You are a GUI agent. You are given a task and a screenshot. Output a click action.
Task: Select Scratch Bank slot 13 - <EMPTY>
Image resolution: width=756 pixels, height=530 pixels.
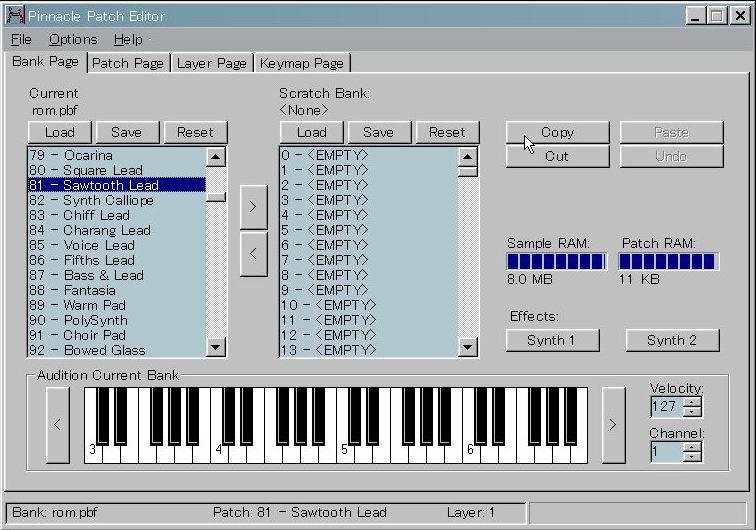368,350
